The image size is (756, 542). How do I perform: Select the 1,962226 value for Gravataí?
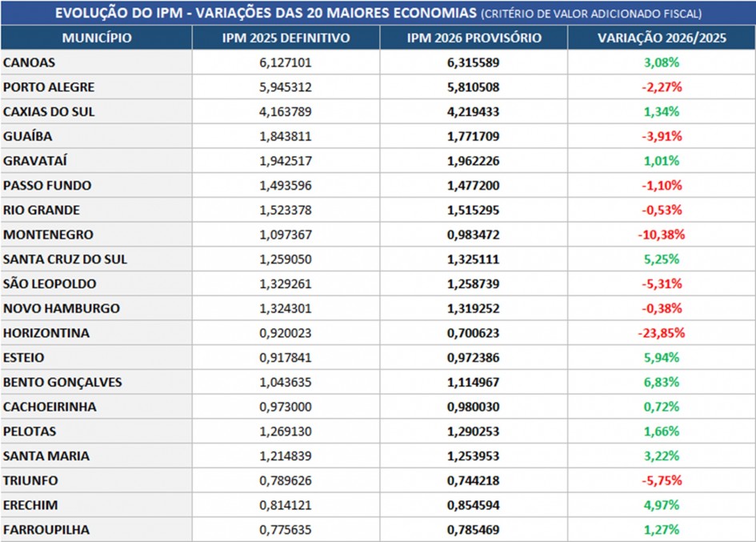coord(474,161)
